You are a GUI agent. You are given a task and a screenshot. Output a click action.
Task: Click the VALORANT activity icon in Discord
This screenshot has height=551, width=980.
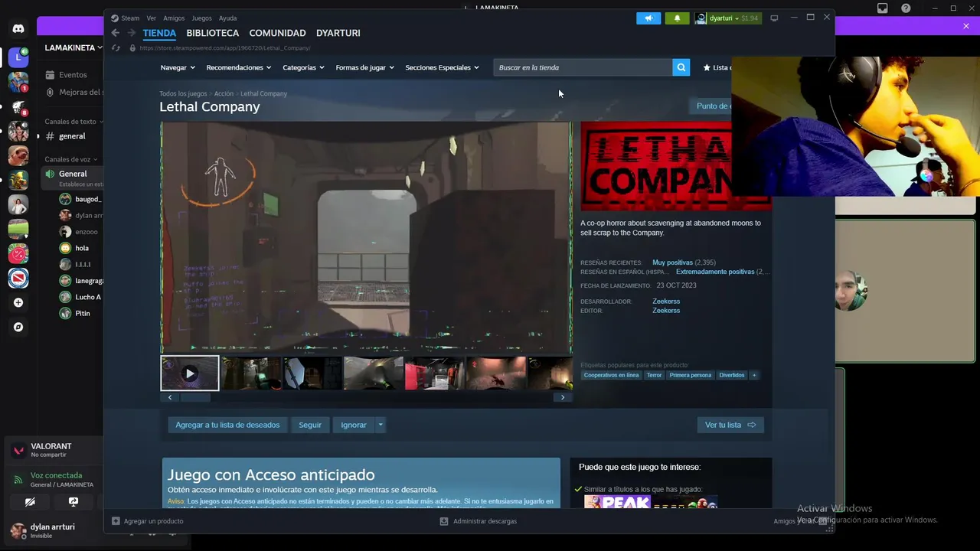coord(19,451)
